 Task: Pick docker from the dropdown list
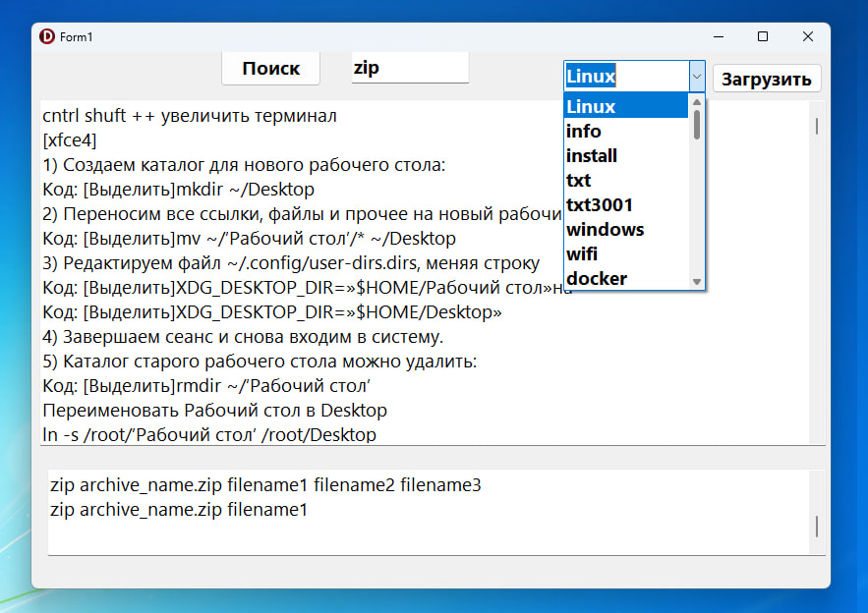(625, 278)
